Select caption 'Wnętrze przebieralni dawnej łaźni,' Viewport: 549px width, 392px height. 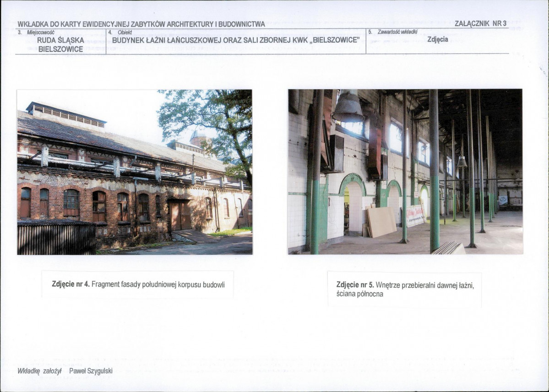(425, 285)
